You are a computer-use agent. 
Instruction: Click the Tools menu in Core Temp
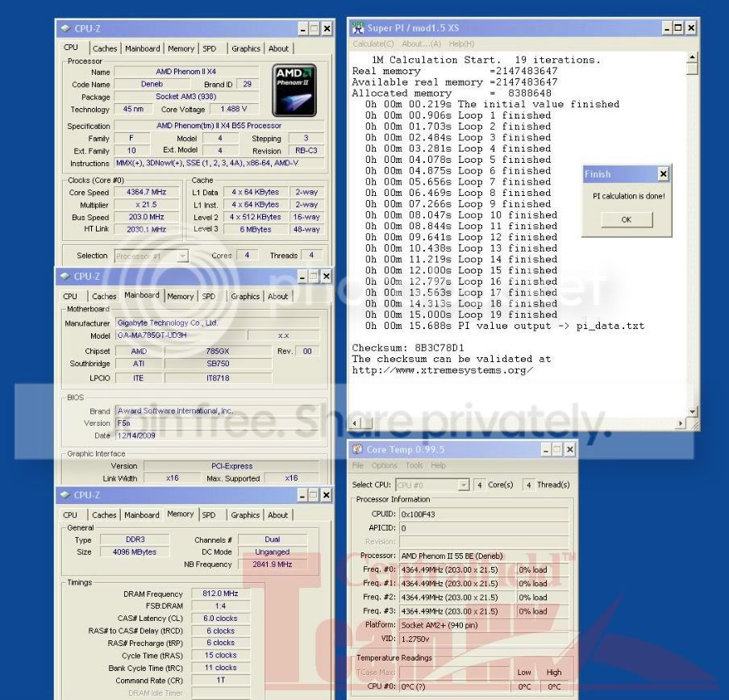[414, 465]
